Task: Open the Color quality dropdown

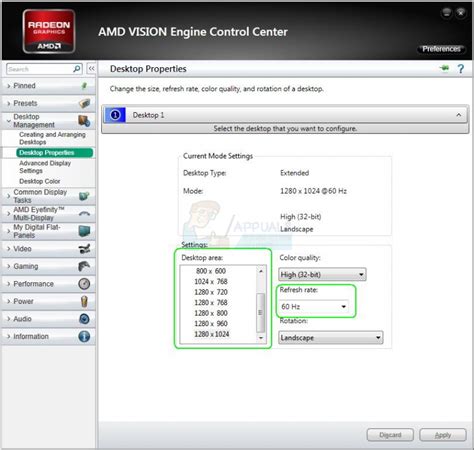Action: coord(322,274)
